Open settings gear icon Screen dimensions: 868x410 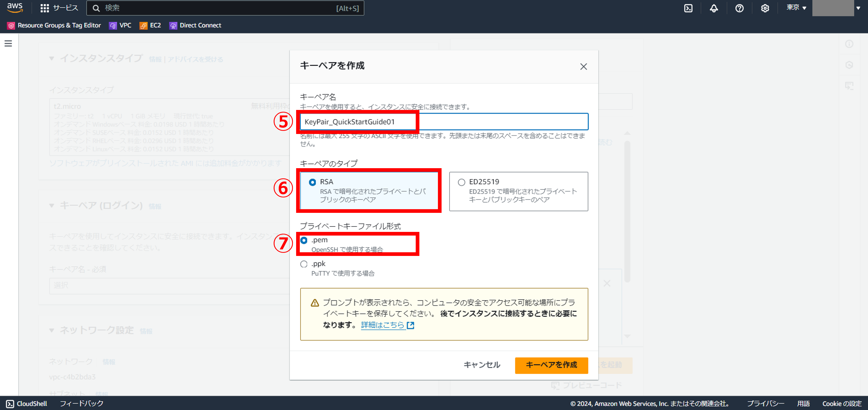click(x=765, y=8)
